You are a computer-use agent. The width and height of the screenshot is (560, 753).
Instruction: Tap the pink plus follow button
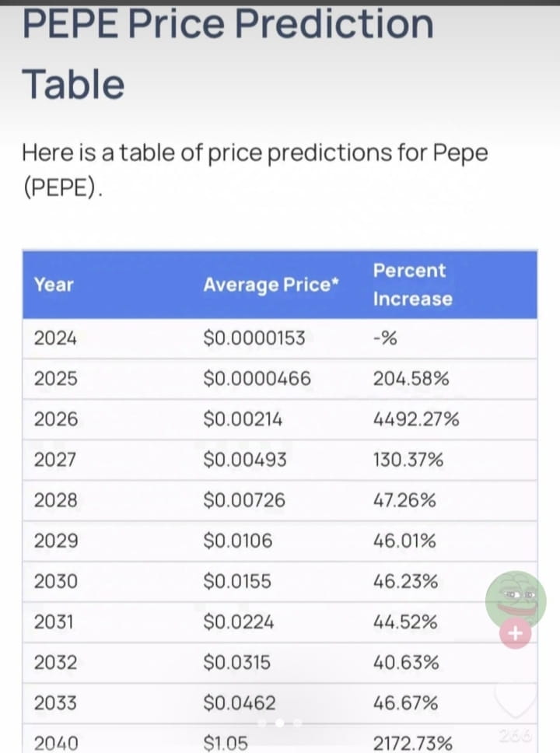pyautogui.click(x=516, y=633)
